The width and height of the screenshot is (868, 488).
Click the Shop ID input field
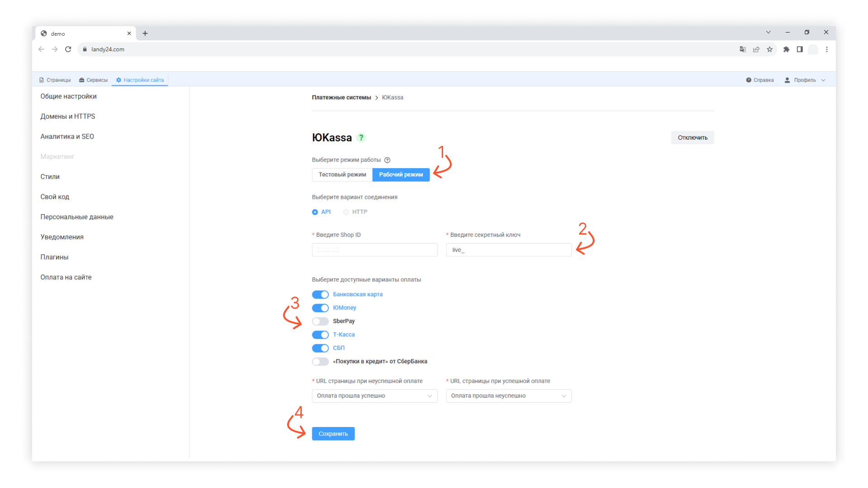tap(375, 250)
